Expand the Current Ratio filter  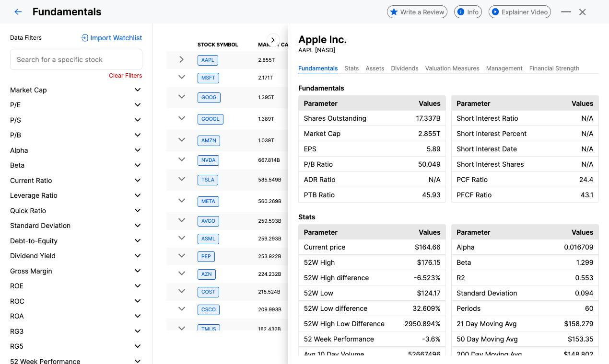76,181
